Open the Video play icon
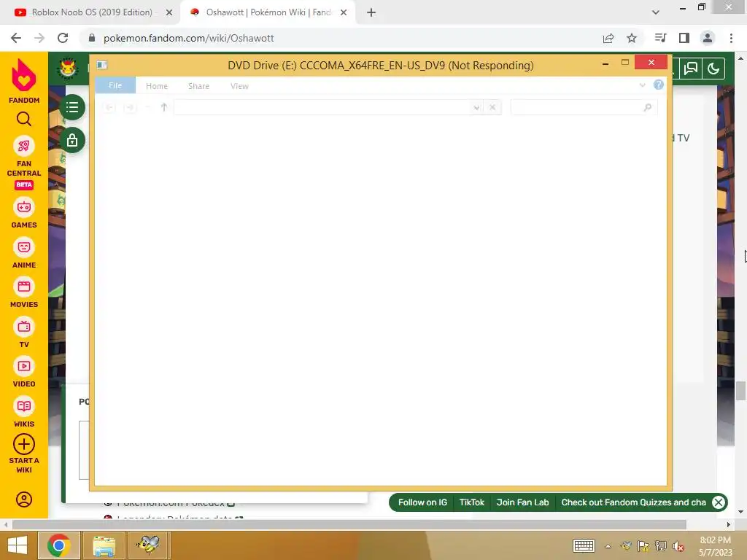The width and height of the screenshot is (747, 560). [24, 366]
